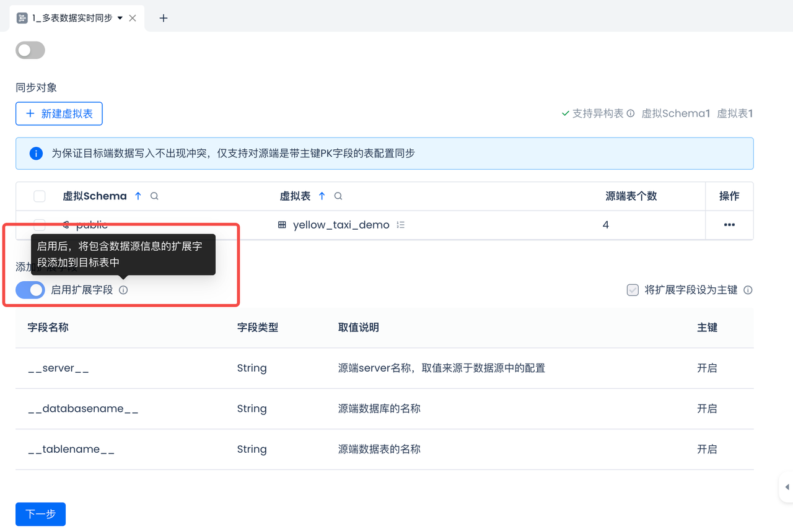
Task: Check the select-all checkbox in table header
Action: coord(40,196)
